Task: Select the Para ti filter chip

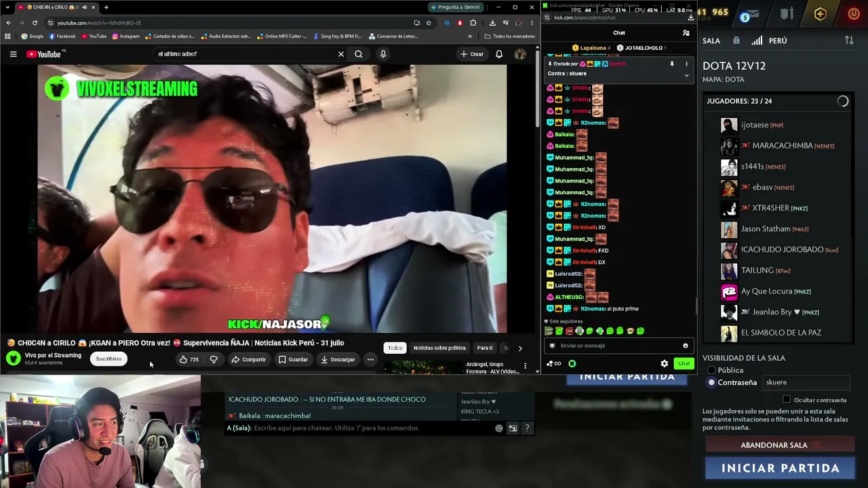Action: pyautogui.click(x=485, y=348)
